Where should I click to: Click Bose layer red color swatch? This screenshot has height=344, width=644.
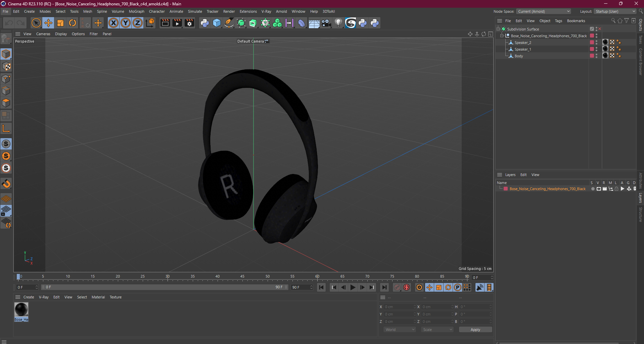[505, 189]
